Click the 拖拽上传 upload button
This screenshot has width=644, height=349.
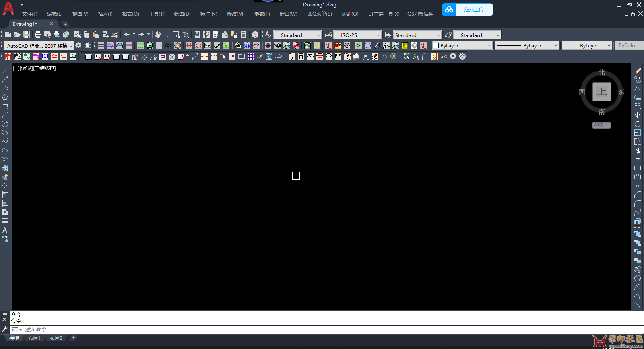click(x=467, y=9)
